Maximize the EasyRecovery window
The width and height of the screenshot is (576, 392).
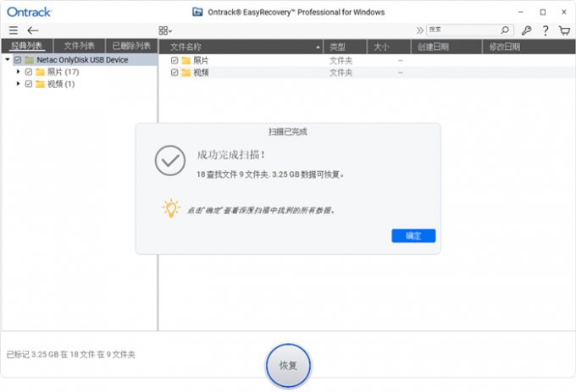543,12
